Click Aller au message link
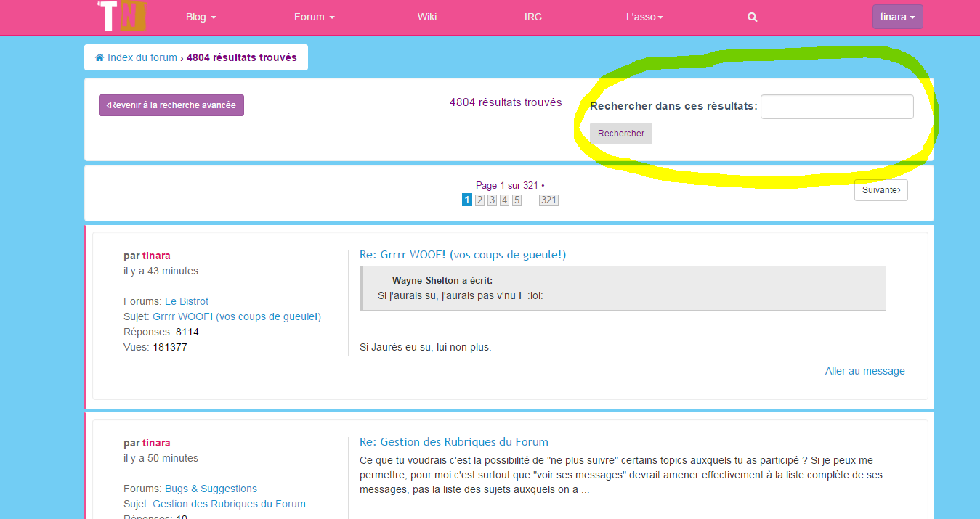 (864, 371)
